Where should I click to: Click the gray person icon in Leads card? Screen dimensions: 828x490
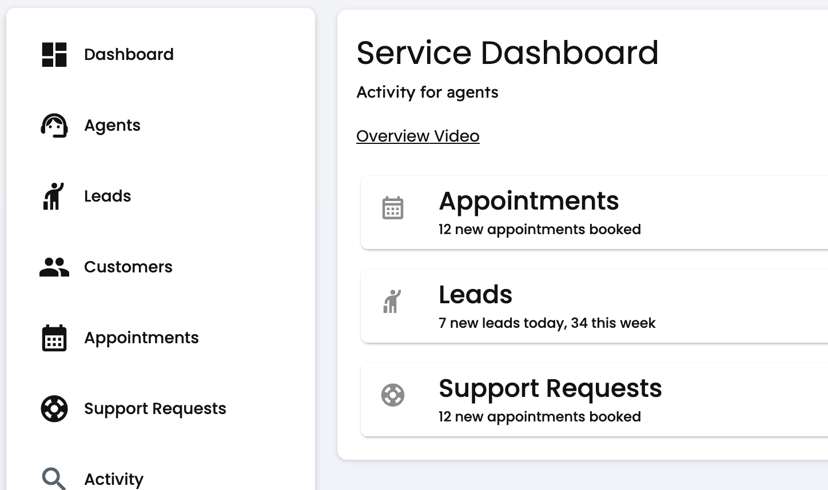coord(392,301)
